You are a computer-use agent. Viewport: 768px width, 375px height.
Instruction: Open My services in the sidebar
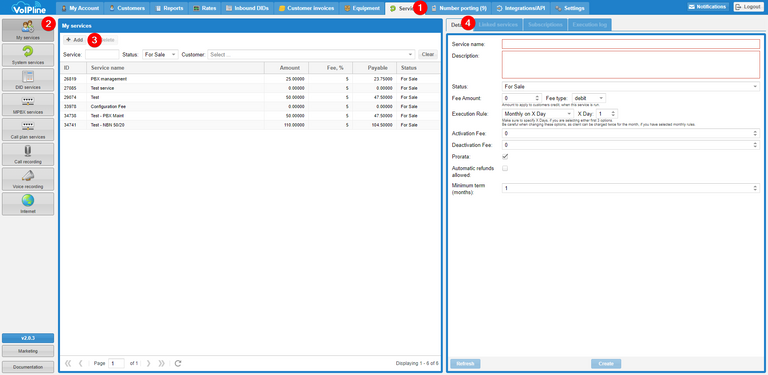28,30
